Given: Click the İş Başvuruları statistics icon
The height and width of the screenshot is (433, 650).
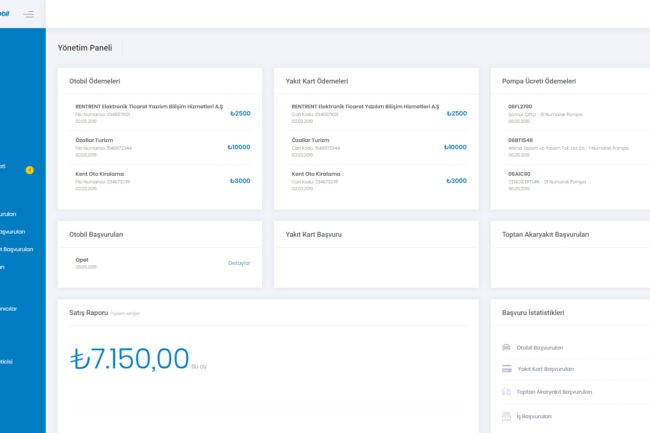Looking at the screenshot, I should click(x=506, y=415).
